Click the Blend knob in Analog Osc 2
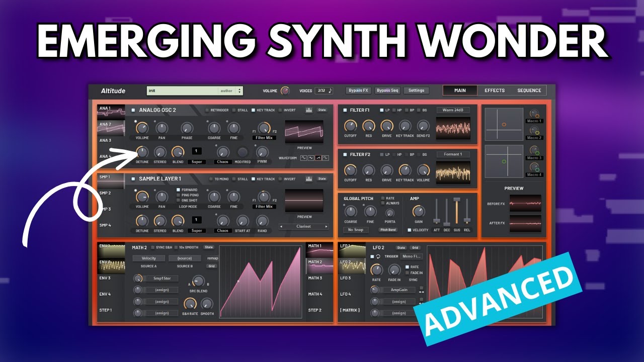644x362 pixels. 178,152
